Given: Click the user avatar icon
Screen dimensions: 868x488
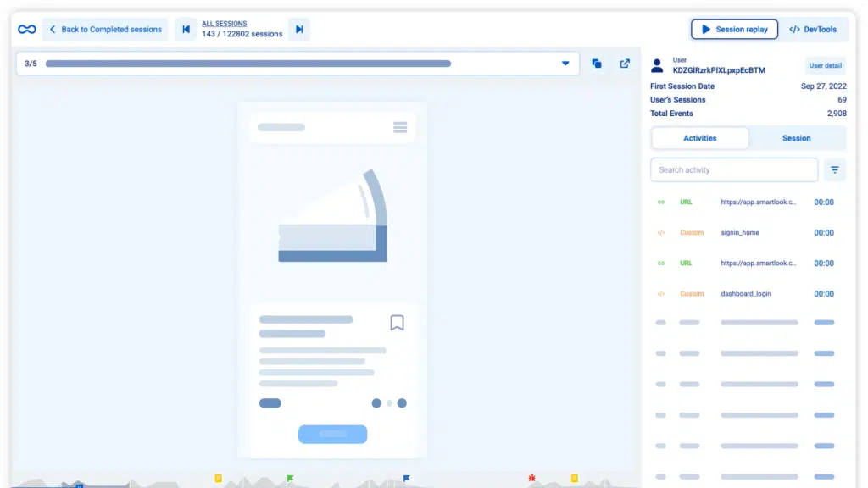Looking at the screenshot, I should [x=657, y=66].
